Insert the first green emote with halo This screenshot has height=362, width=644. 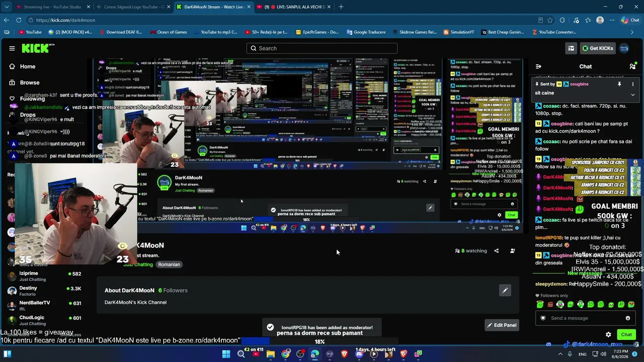540,304
